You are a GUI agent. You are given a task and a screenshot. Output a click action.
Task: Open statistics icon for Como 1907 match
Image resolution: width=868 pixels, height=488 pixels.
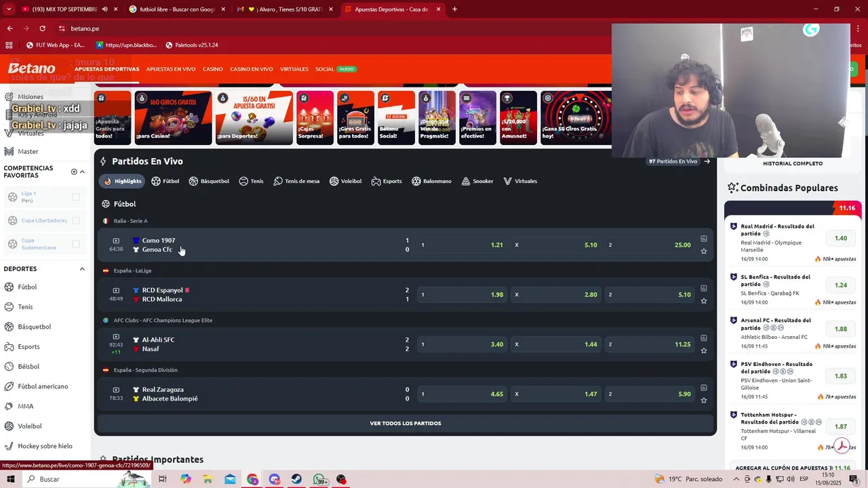(x=704, y=239)
